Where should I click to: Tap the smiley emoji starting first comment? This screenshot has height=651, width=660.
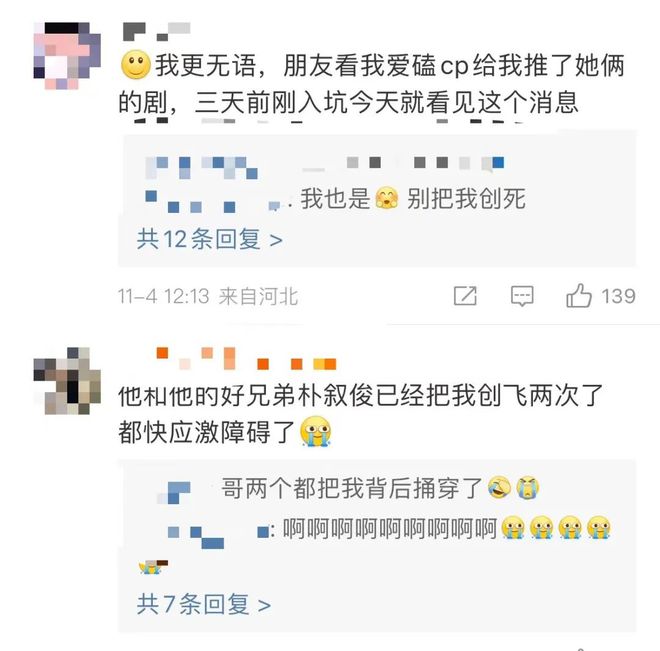click(136, 65)
